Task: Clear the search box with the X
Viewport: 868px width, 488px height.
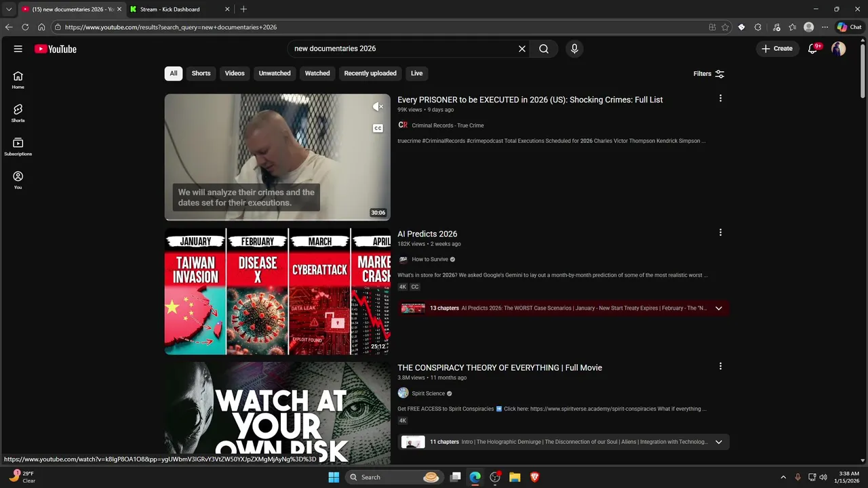Action: coord(522,49)
